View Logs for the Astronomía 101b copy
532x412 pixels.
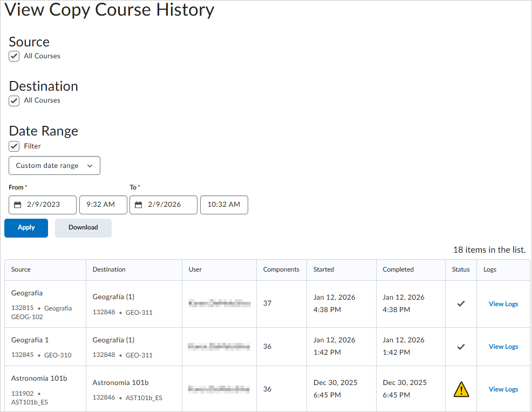click(x=503, y=389)
